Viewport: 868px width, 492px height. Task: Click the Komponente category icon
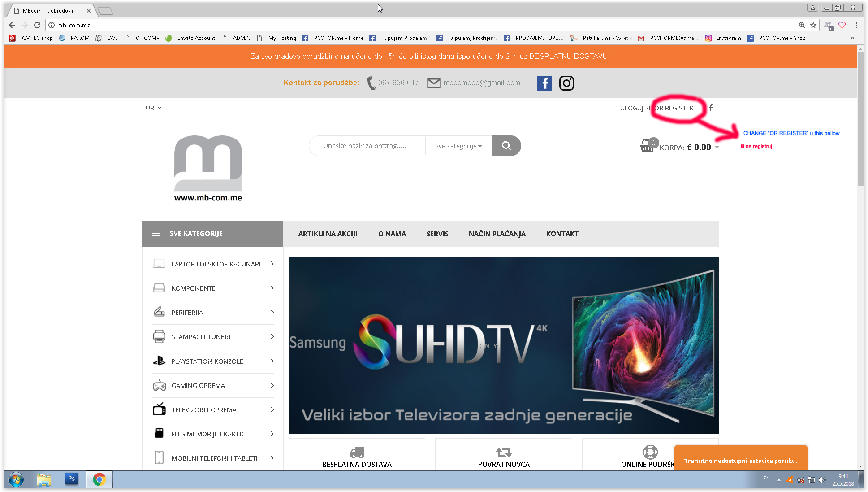159,288
